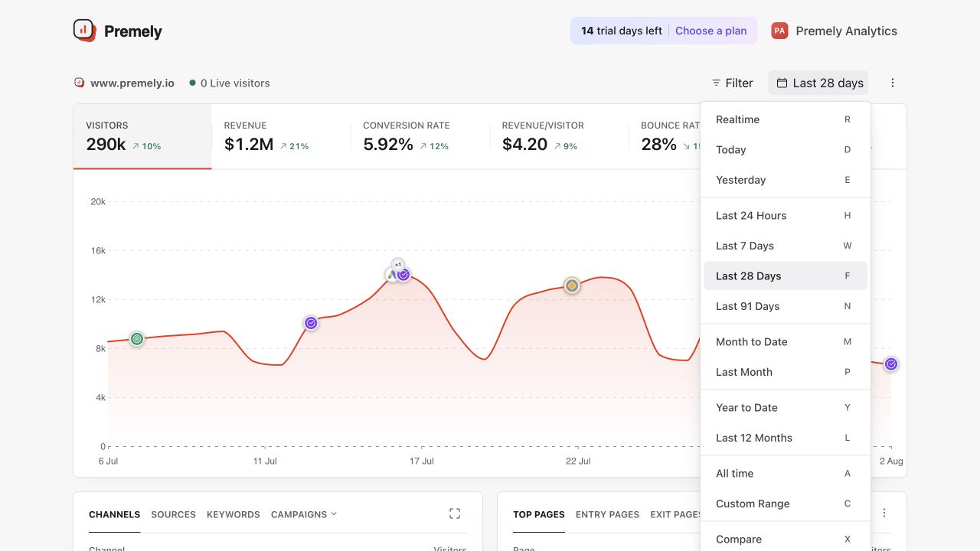Expand the Campaigns dropdown

304,514
